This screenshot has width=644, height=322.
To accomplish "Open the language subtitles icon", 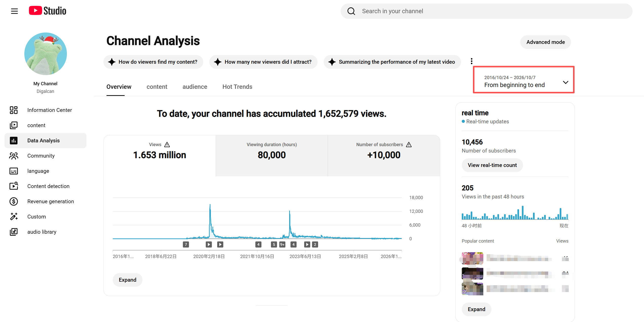I will tap(14, 171).
